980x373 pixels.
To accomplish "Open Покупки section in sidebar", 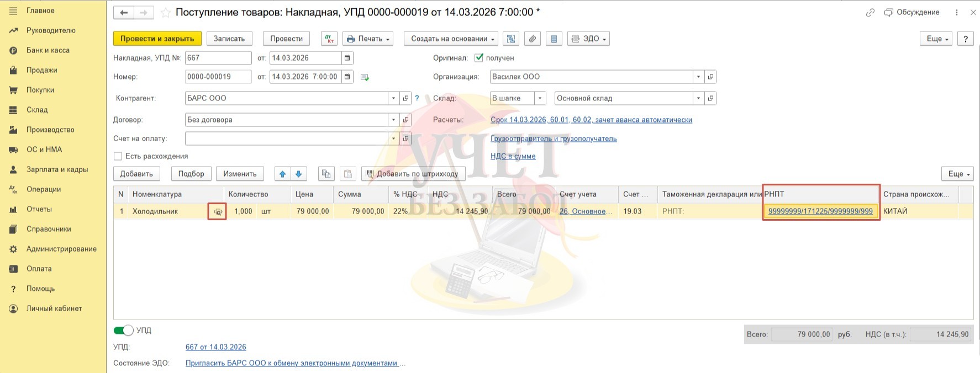I will (40, 90).
